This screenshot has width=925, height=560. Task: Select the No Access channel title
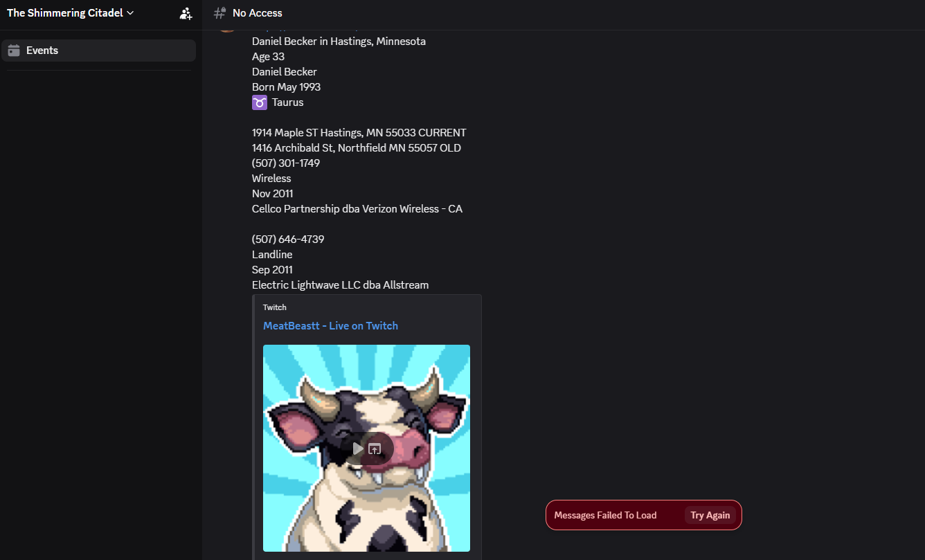[x=258, y=13]
